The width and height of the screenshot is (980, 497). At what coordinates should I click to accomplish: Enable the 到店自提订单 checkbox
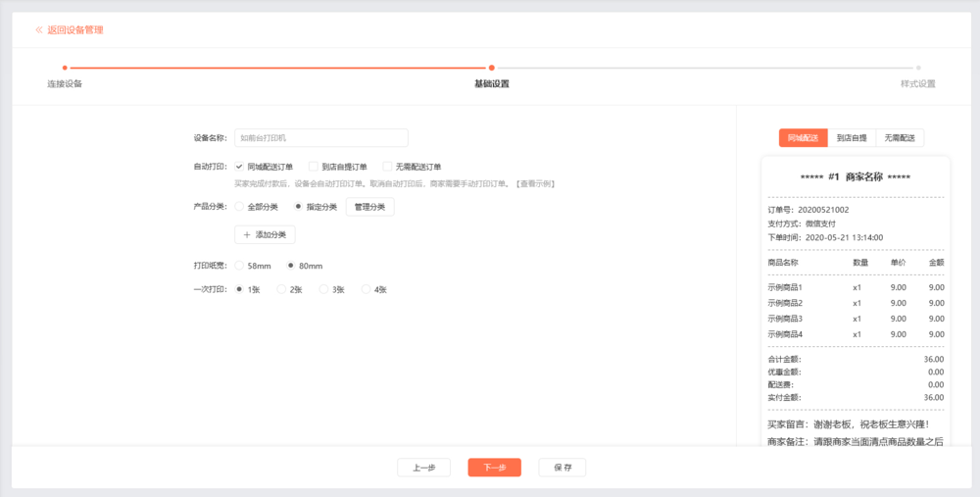[314, 167]
